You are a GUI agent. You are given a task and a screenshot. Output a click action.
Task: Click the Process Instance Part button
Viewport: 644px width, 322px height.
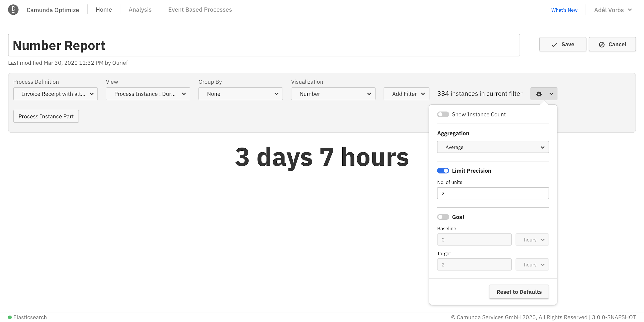[x=46, y=116]
